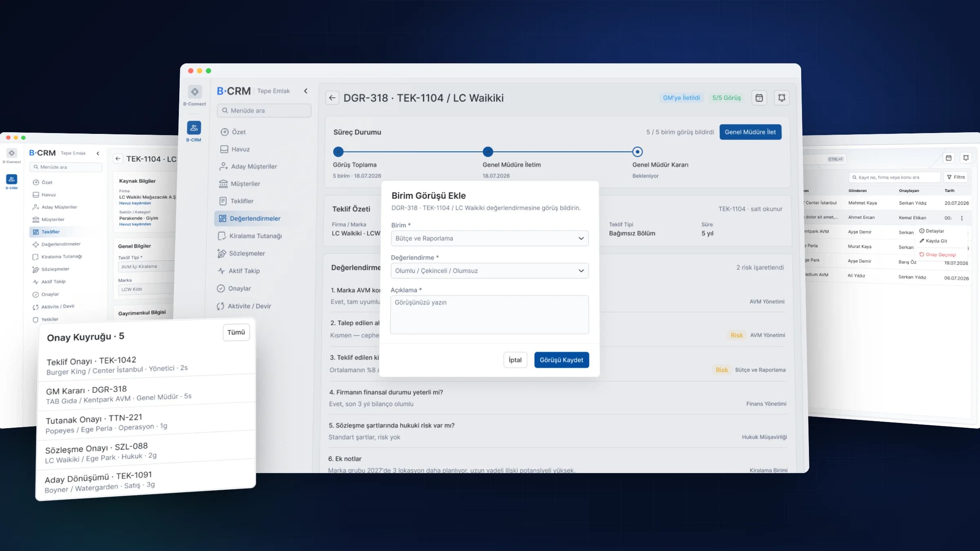The image size is (980, 551).
Task: Choose Detaylar in right window context menu
Action: 932,231
